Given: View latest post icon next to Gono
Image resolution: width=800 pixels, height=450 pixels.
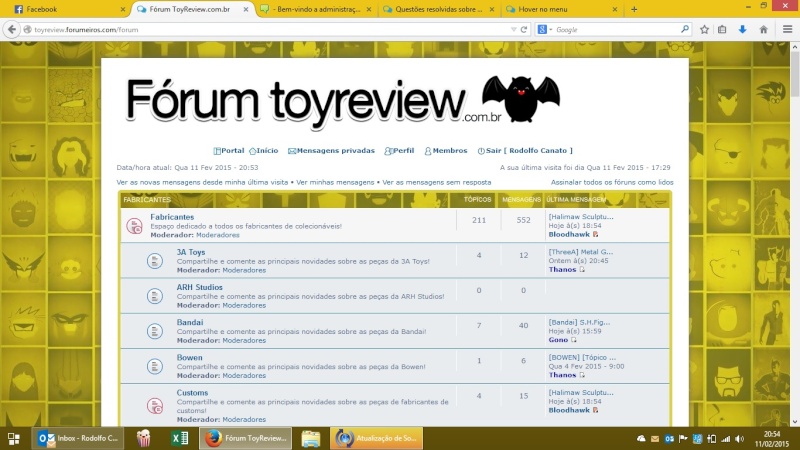Looking at the screenshot, I should coord(574,340).
